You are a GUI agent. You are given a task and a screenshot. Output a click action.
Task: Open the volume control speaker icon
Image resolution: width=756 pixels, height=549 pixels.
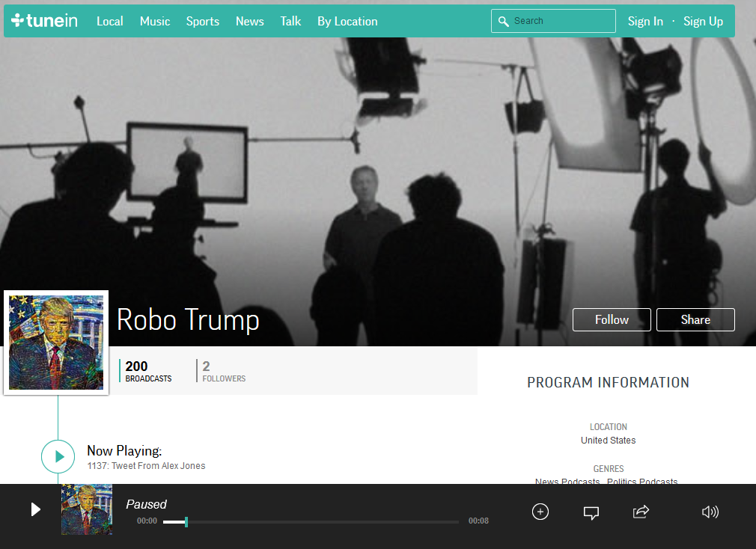click(x=710, y=512)
